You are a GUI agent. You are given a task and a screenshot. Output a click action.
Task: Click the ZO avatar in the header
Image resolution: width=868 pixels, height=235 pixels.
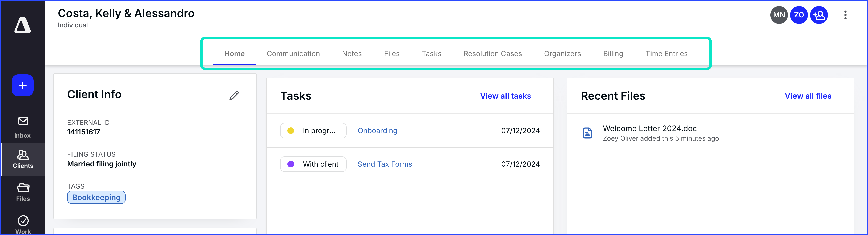point(799,15)
